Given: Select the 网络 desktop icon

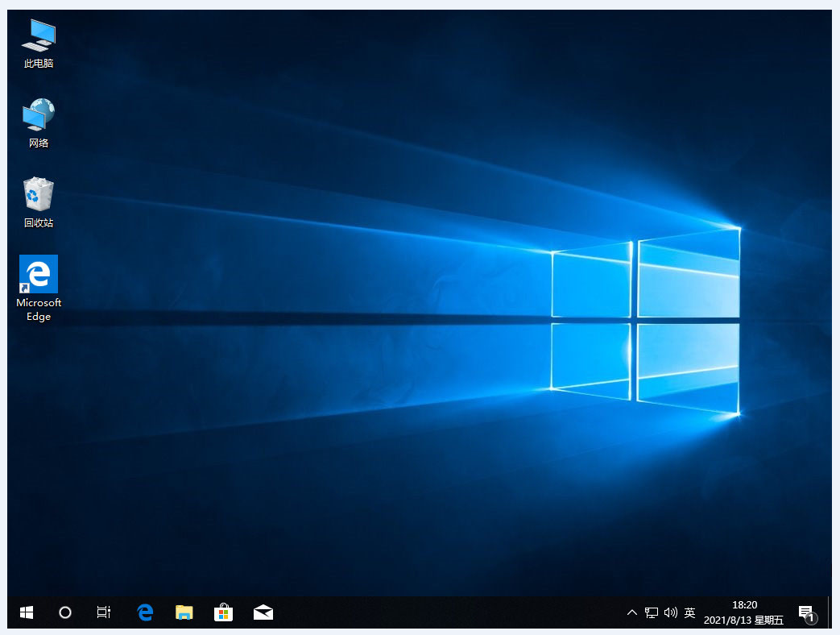Looking at the screenshot, I should click(x=38, y=122).
